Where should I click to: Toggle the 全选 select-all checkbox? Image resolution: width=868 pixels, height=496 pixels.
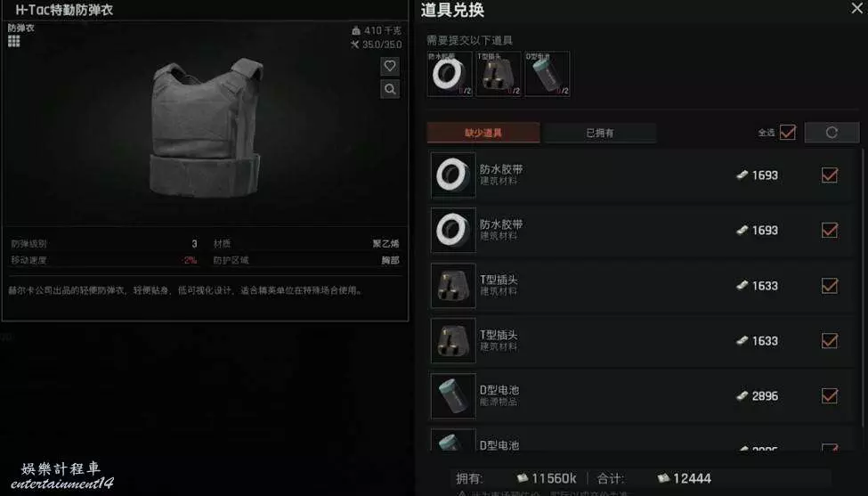787,133
